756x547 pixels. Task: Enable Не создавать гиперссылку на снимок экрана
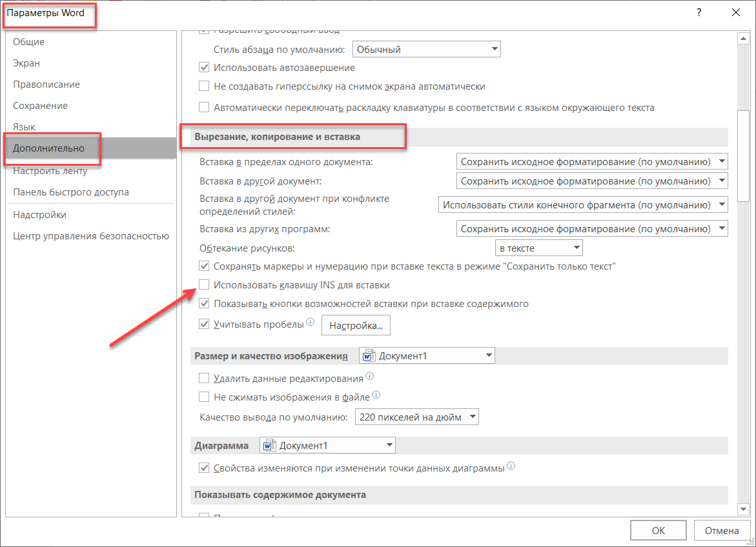204,86
